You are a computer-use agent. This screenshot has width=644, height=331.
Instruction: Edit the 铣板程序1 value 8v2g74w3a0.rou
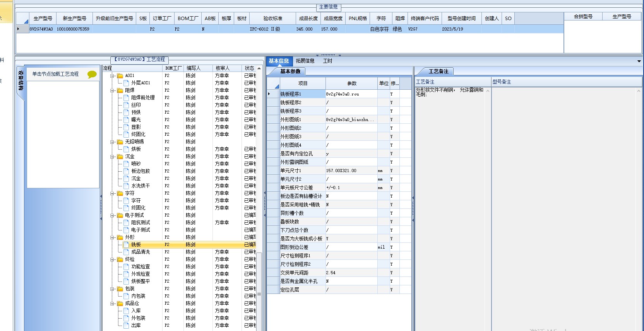pos(351,94)
